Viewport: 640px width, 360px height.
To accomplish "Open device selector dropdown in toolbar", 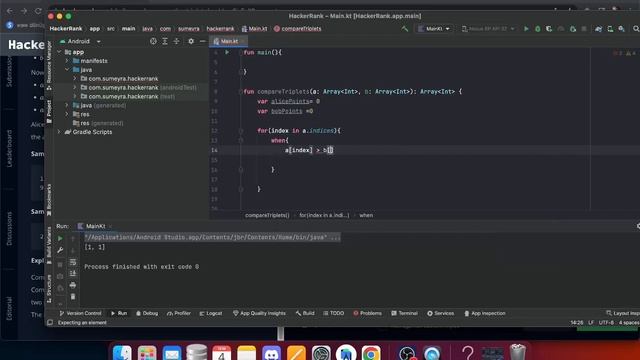I will tap(488, 29).
